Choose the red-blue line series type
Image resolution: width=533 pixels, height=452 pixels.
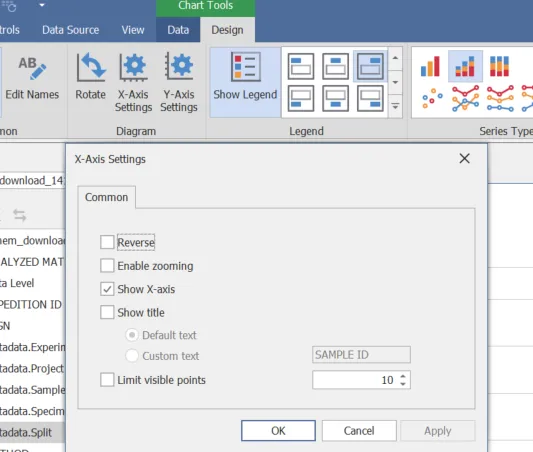[465, 99]
